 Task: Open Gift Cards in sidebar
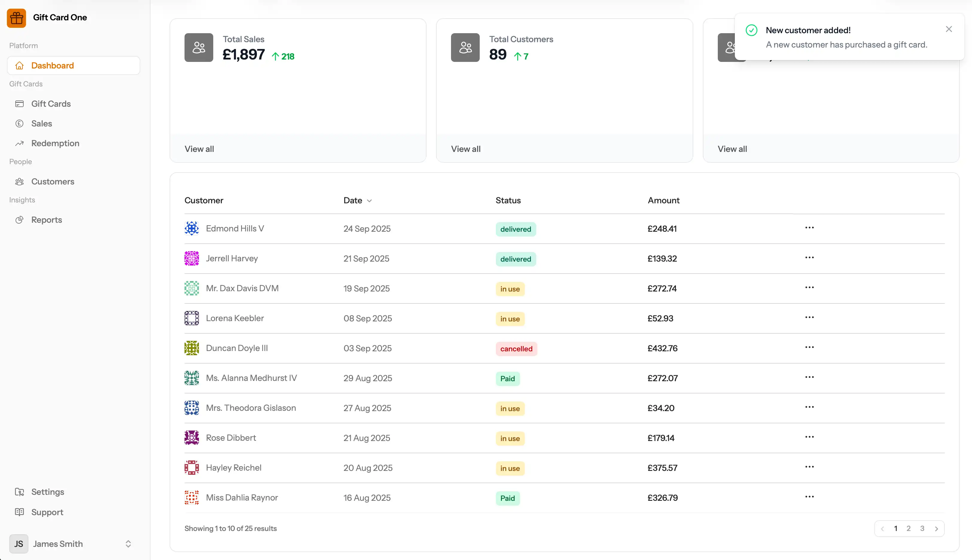point(51,104)
